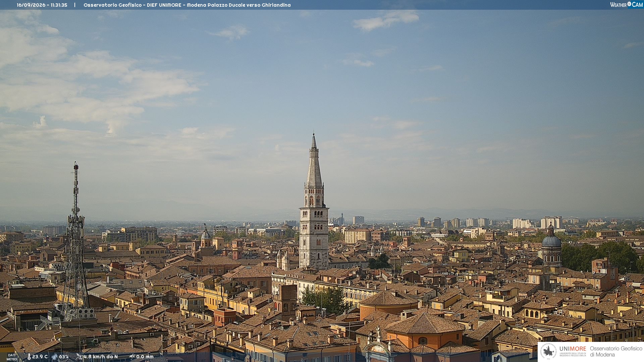Click the blue-grey church dome

click(x=551, y=241)
